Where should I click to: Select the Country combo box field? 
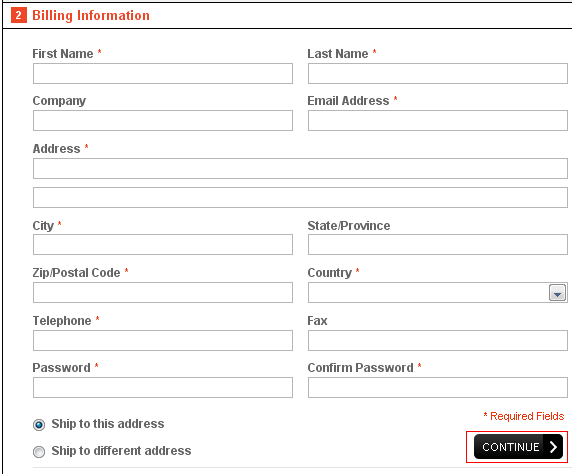pos(437,292)
